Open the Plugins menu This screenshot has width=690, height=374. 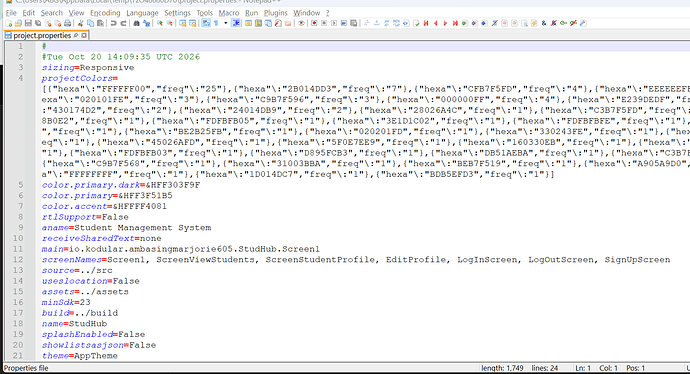275,13
